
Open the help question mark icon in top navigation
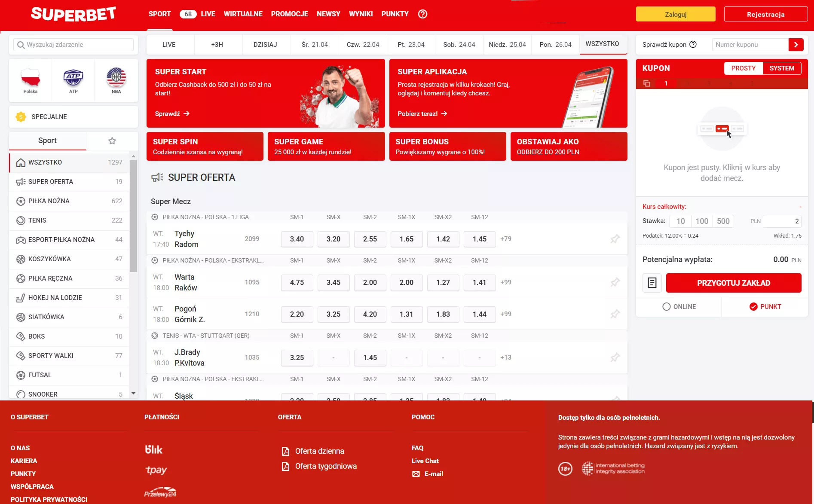(x=422, y=14)
